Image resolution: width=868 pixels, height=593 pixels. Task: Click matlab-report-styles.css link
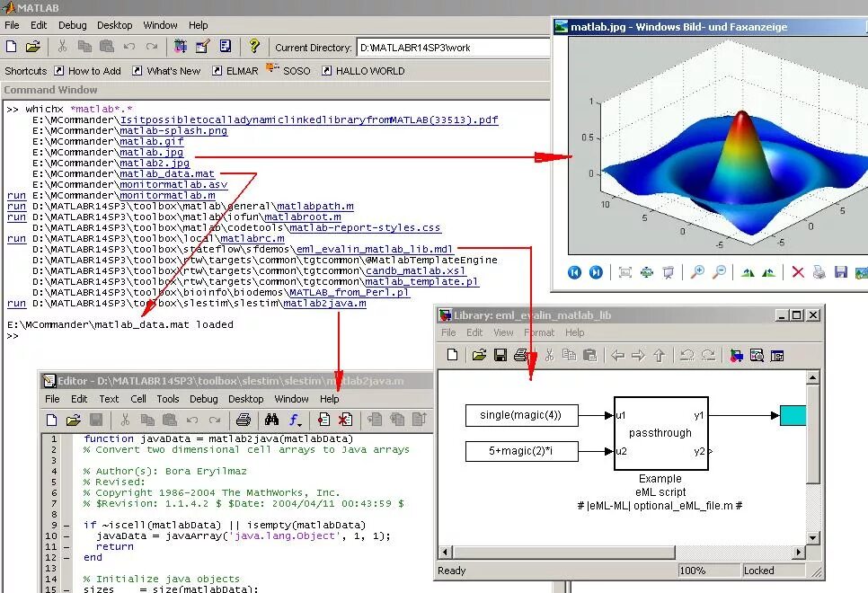(x=365, y=227)
